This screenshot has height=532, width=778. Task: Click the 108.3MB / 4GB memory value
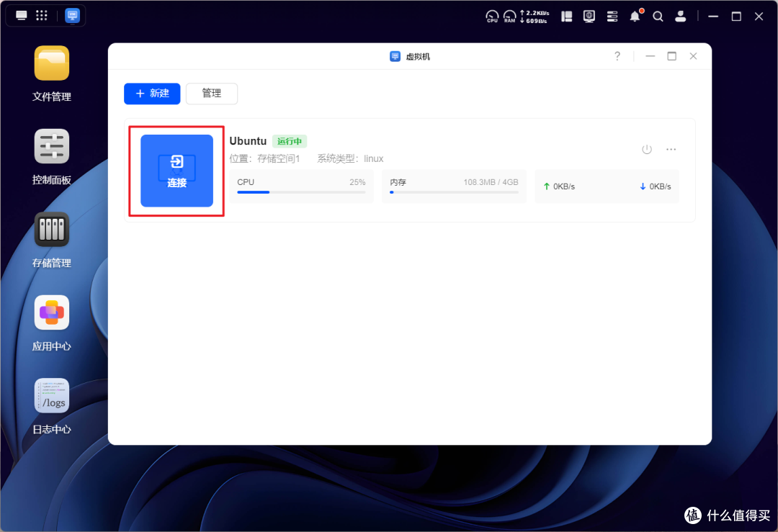coord(491,182)
